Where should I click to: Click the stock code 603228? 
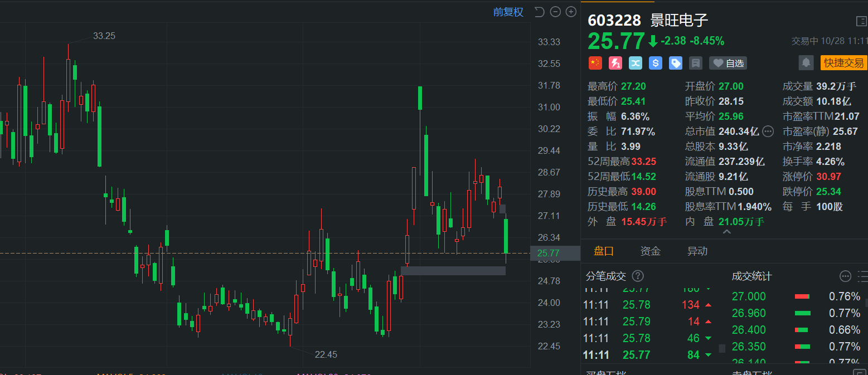(614, 21)
